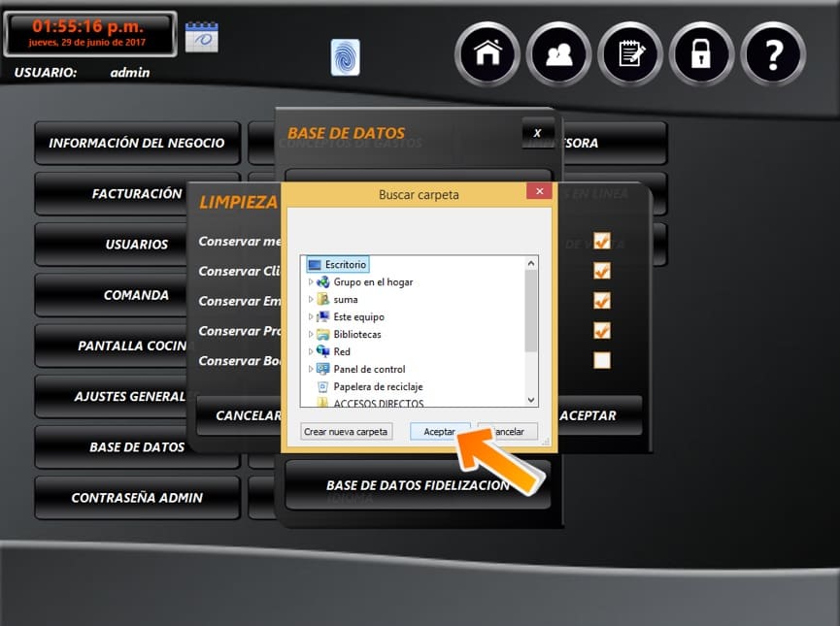The image size is (840, 626).
Task: Open the calendar icon beside clock
Action: [x=201, y=37]
